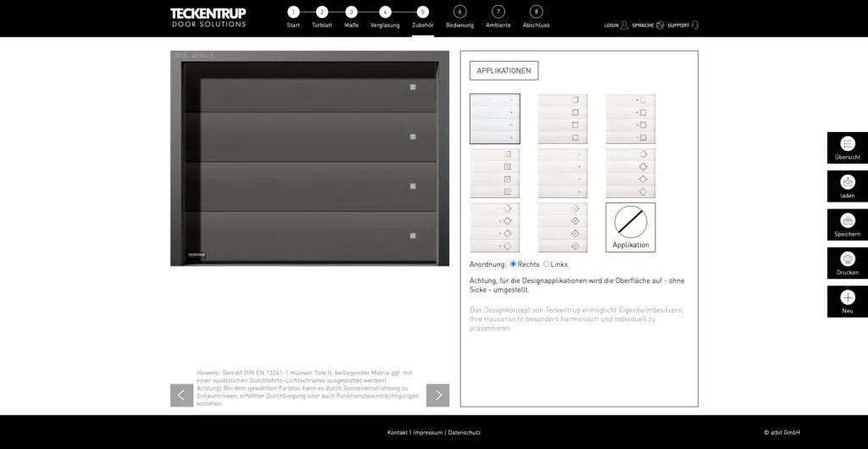The image size is (868, 449).
Task: Start a new configuration with Neu icon
Action: (x=847, y=298)
